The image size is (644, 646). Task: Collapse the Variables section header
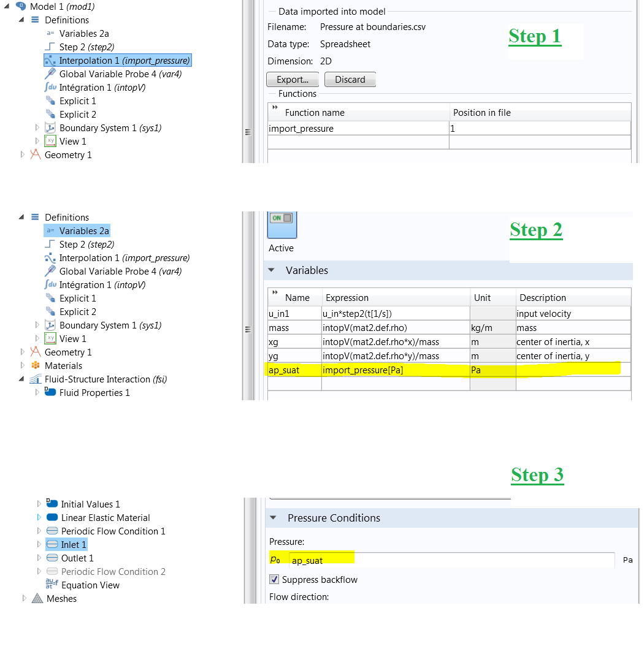point(272,270)
